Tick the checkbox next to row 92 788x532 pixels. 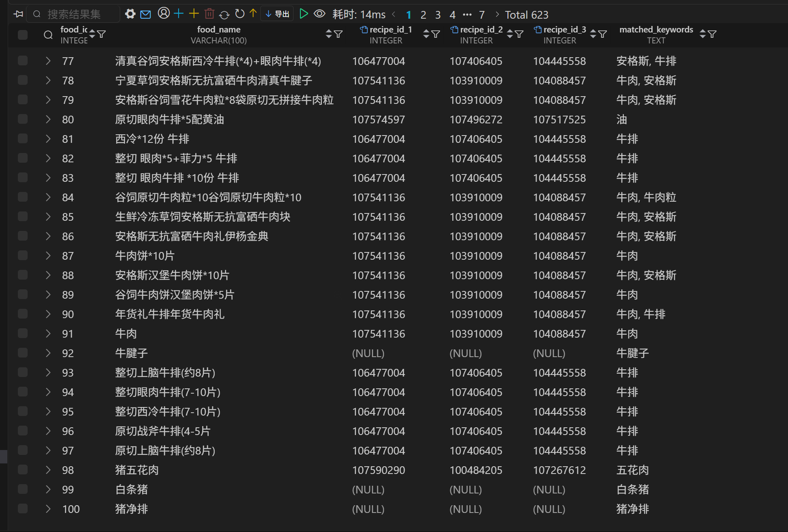(x=22, y=353)
